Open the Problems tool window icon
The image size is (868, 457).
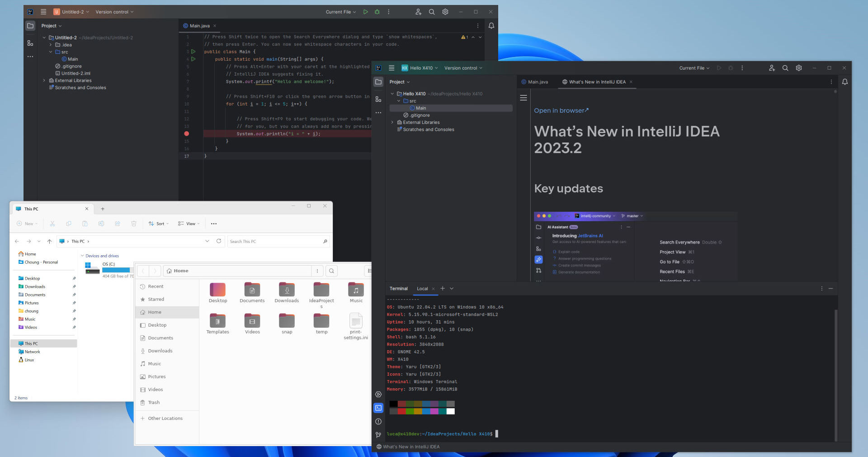[x=378, y=421]
